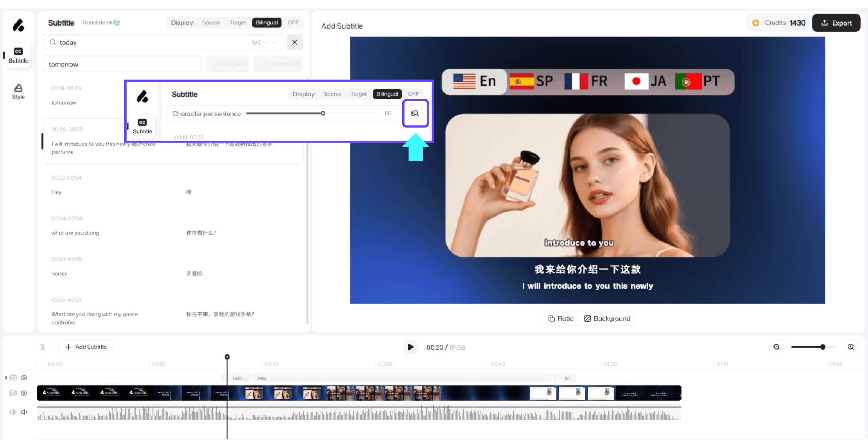Zoom in the timeline with the magnifier icon
This screenshot has width=868, height=446.
[850, 347]
